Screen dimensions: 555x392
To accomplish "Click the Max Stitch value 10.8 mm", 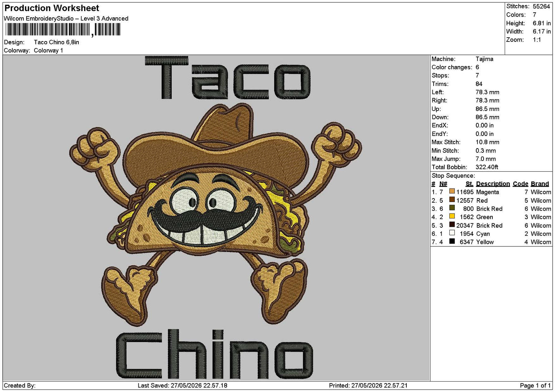I will tap(487, 142).
